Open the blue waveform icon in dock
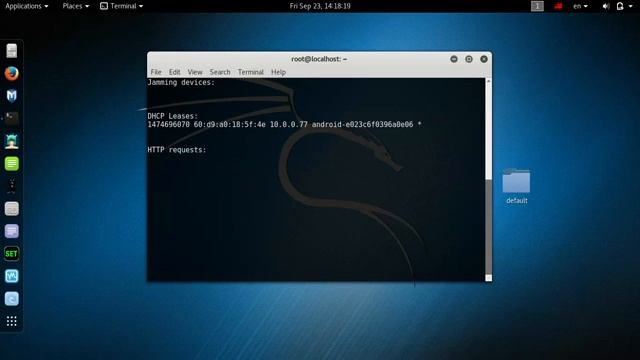 tap(11, 276)
